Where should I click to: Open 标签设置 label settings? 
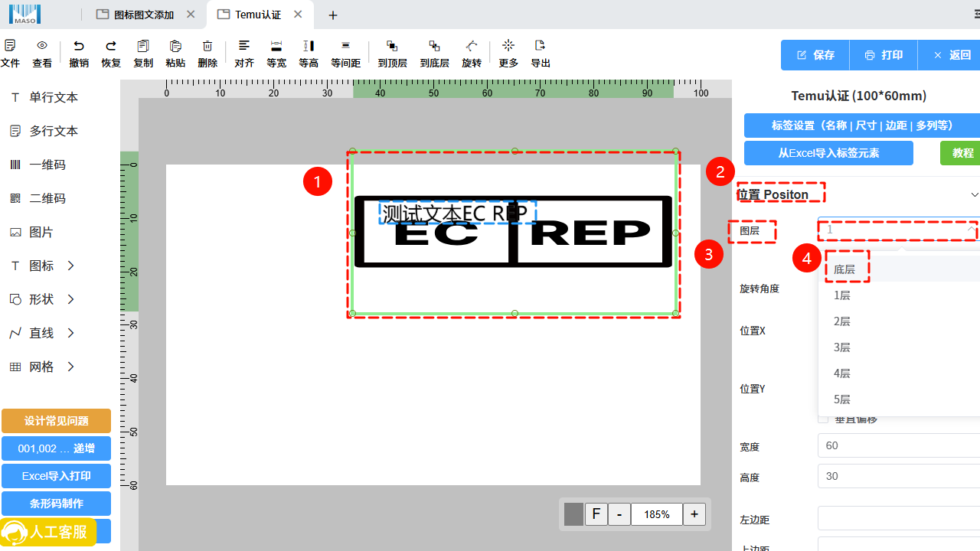[862, 126]
